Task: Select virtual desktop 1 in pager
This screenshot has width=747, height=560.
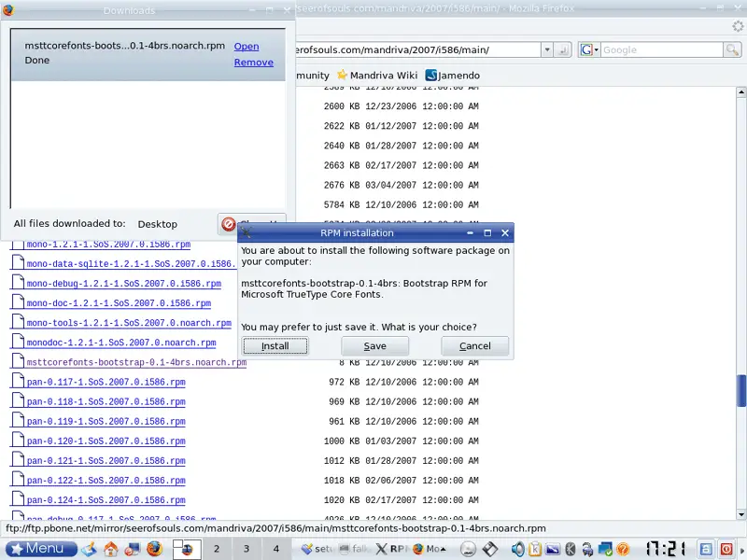Action: point(187,549)
